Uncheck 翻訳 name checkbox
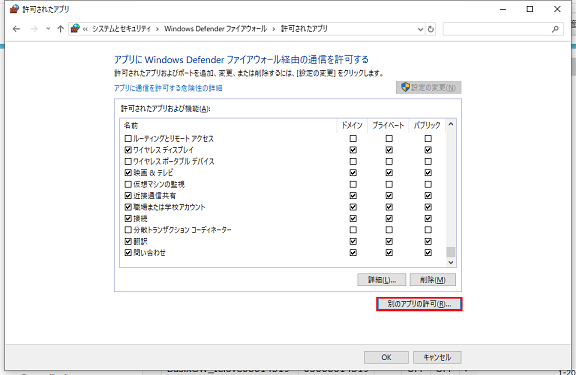Viewport: 576px width, 375px height. coord(128,241)
